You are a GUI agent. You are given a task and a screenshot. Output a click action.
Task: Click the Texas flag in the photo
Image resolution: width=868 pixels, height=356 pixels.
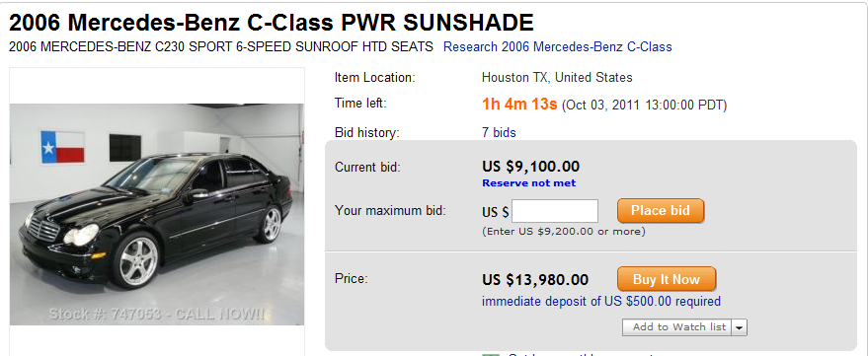62,147
